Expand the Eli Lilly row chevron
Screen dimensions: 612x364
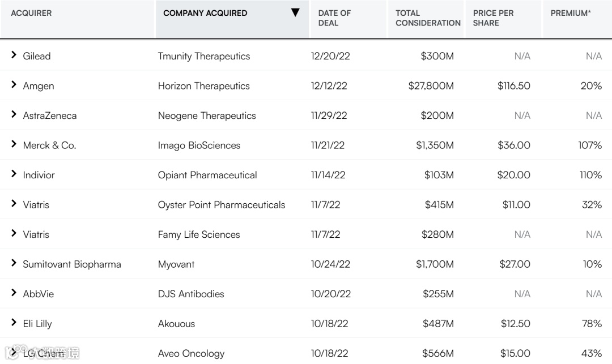[14, 323]
